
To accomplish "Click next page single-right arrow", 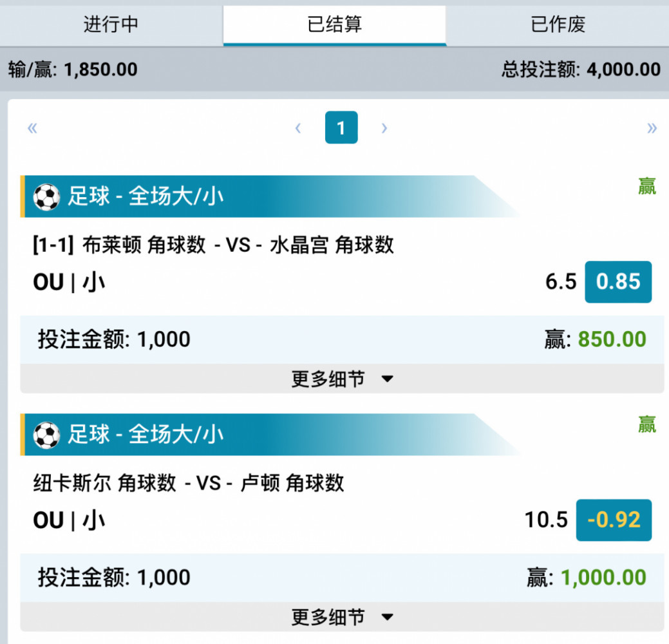I will pos(384,128).
